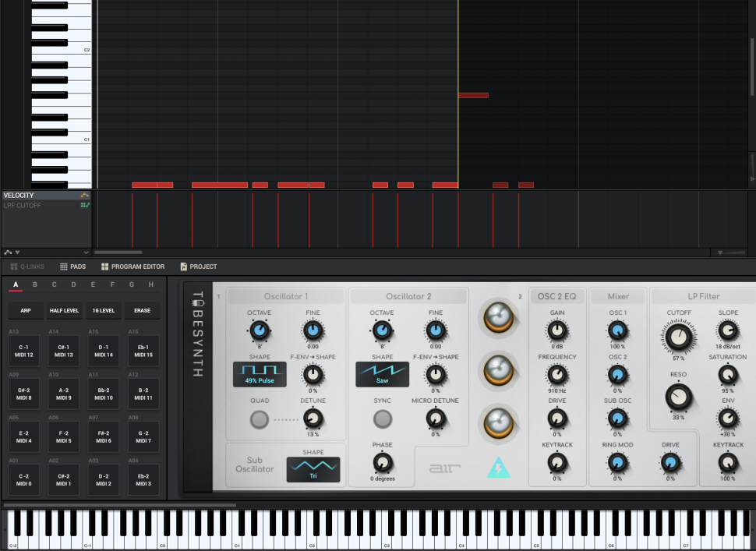756x551 pixels.
Task: Click the teal lightning bolt triangle icon
Action: (498, 468)
